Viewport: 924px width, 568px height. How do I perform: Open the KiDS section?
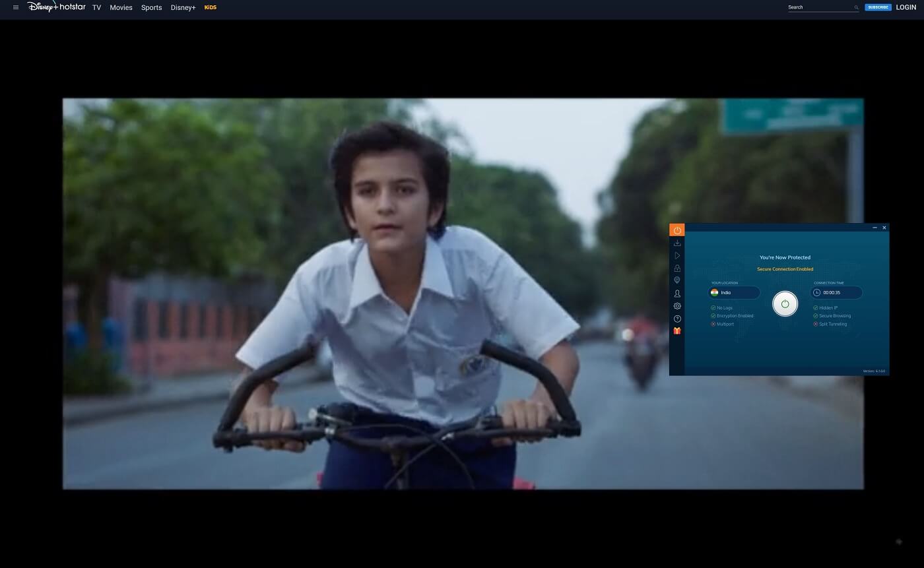tap(211, 7)
